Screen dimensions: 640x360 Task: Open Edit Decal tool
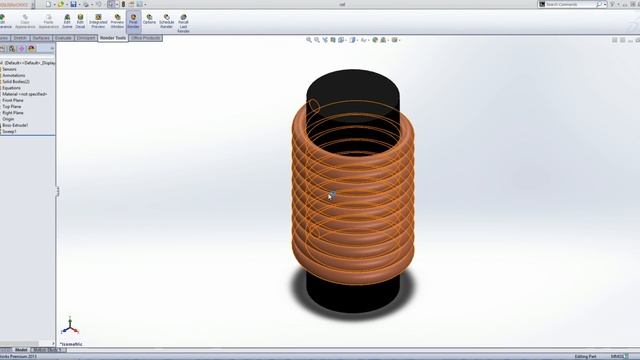click(80, 21)
